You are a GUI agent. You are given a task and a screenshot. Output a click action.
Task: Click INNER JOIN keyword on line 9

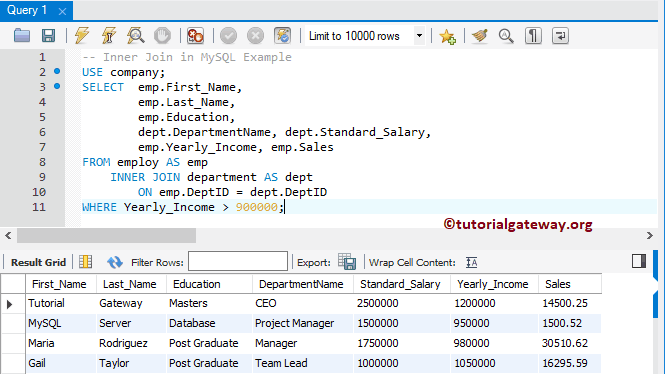pyautogui.click(x=145, y=177)
